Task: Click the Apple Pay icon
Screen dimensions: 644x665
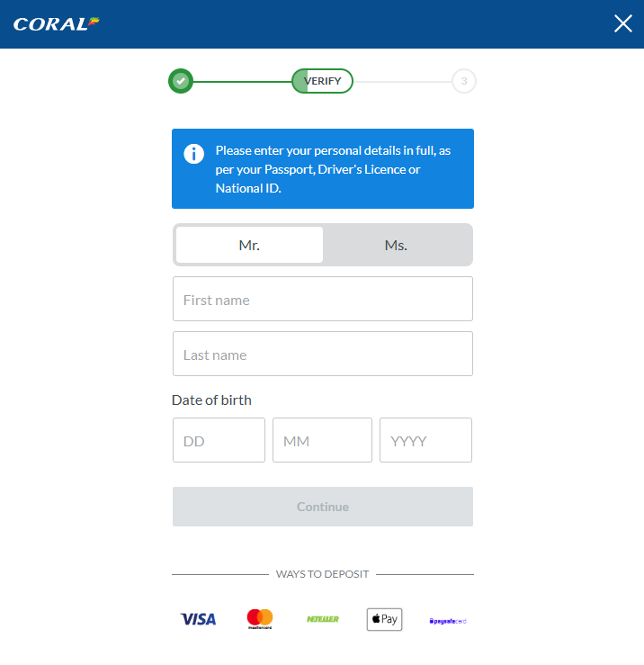Action: pyautogui.click(x=384, y=619)
